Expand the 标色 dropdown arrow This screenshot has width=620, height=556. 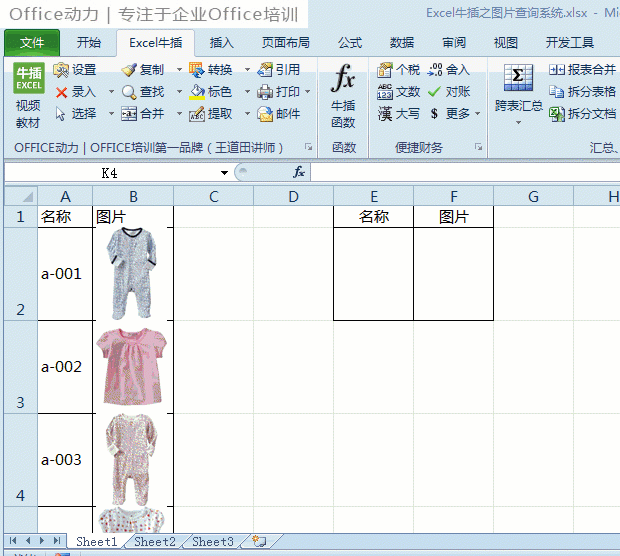click(248, 92)
